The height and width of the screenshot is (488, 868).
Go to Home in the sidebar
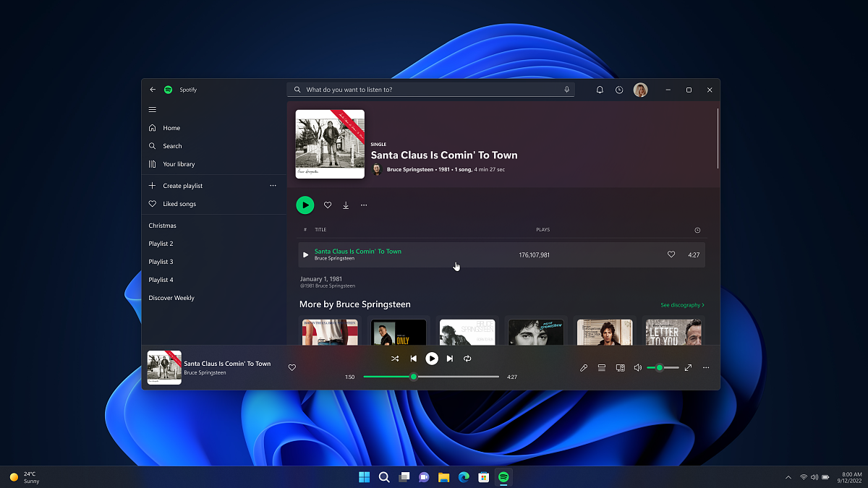pyautogui.click(x=164, y=128)
